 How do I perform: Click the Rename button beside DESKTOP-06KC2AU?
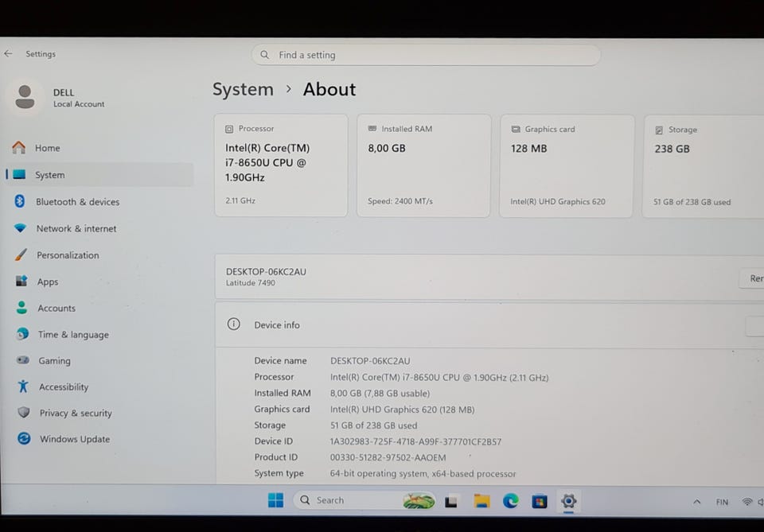tap(752, 278)
